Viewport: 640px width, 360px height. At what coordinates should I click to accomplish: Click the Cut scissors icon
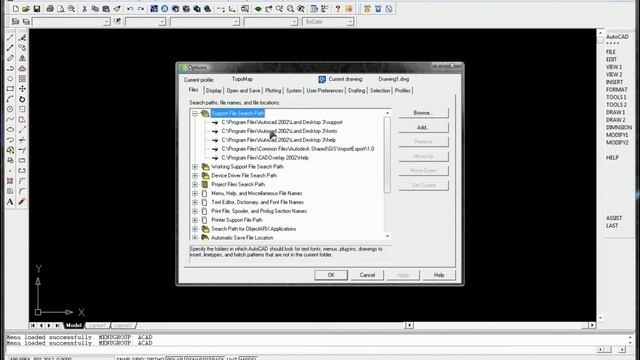84,9
